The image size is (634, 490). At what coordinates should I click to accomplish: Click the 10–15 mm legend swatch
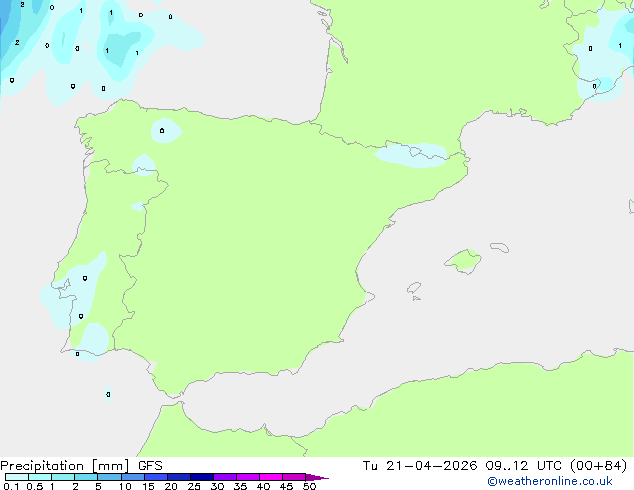[132, 477]
